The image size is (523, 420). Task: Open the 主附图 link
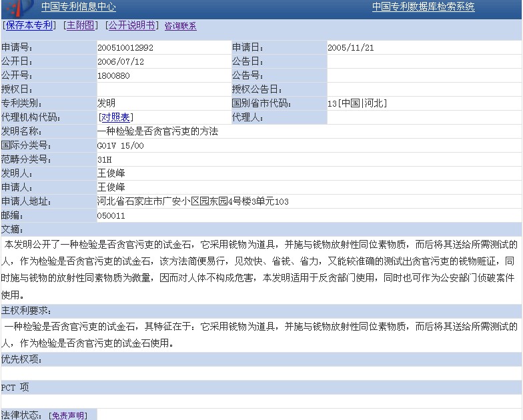pos(80,25)
